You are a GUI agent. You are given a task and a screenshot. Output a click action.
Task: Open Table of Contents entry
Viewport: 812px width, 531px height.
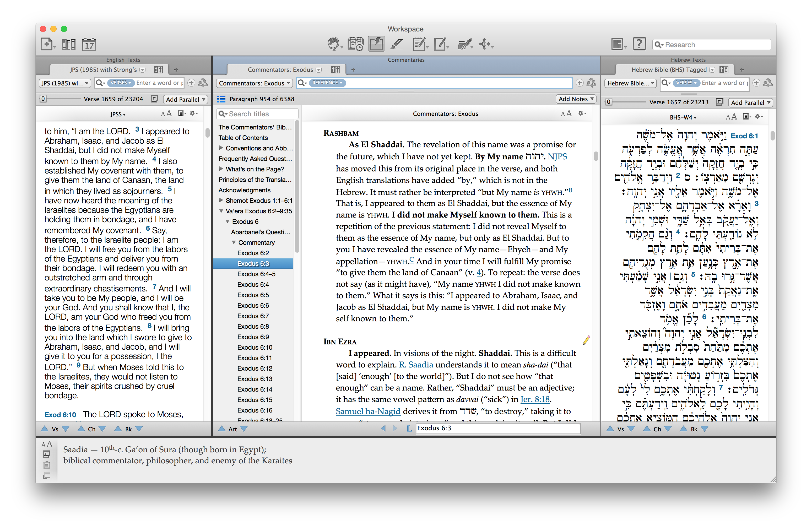coord(243,138)
